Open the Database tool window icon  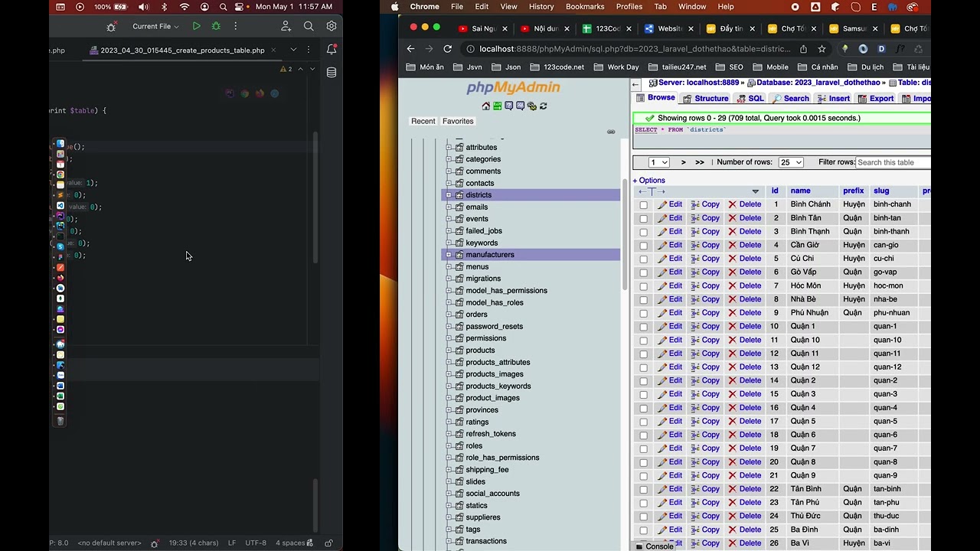332,73
